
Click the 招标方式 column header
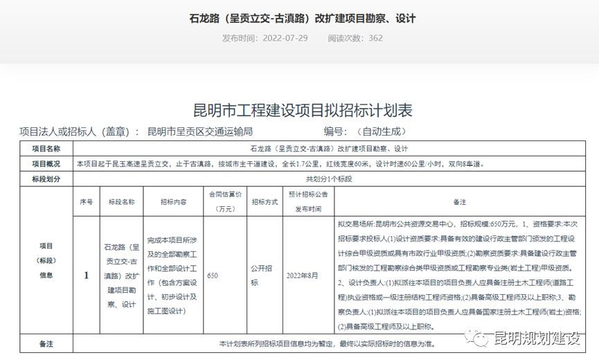click(x=264, y=202)
